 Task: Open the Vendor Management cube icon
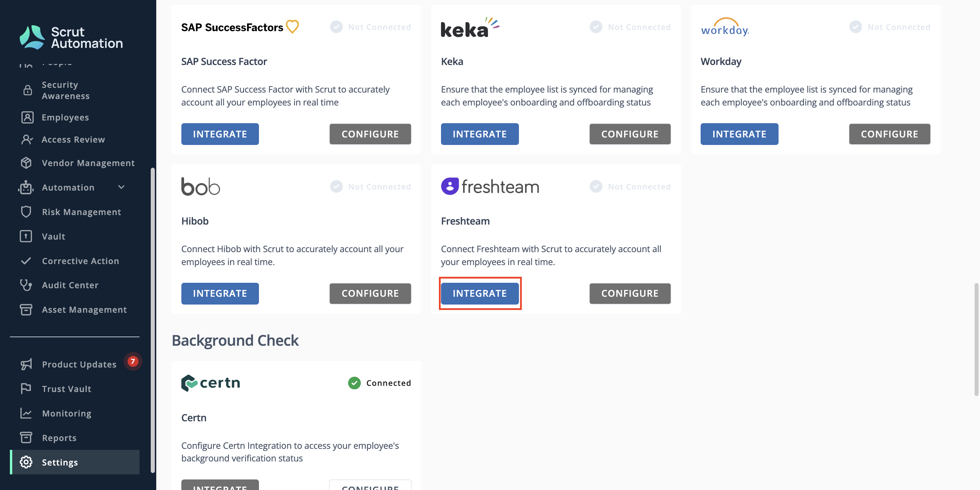tap(26, 163)
